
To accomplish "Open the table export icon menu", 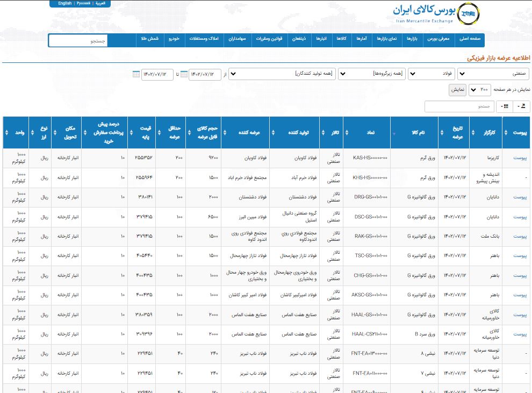I will (x=521, y=106).
